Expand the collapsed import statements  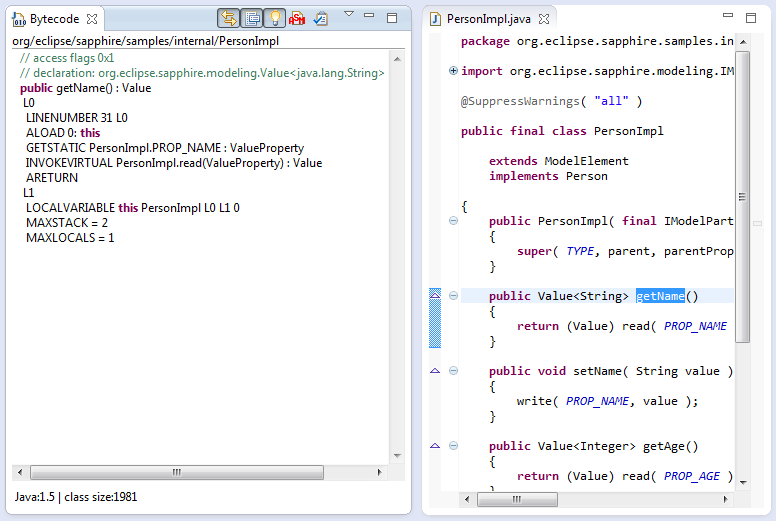click(x=453, y=70)
